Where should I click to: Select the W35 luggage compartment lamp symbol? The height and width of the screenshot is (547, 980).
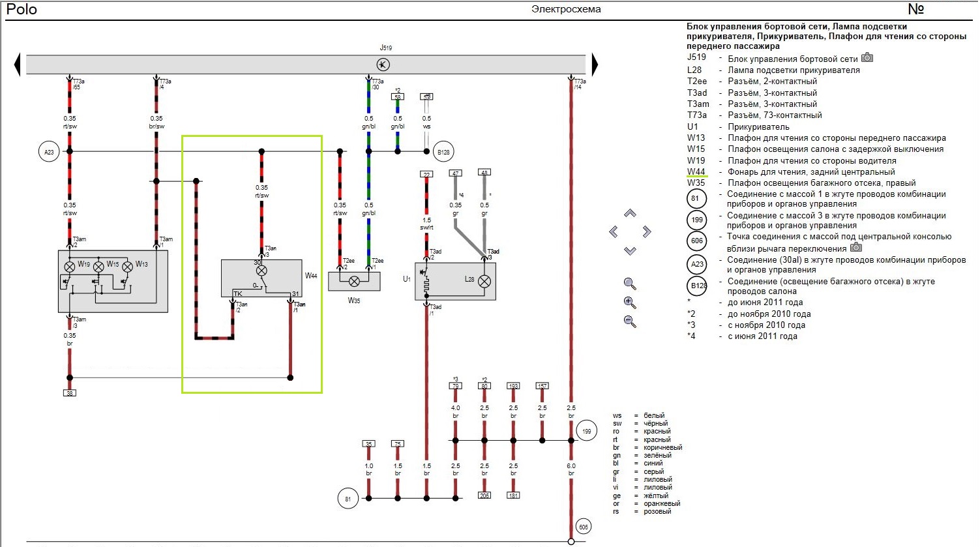(354, 282)
